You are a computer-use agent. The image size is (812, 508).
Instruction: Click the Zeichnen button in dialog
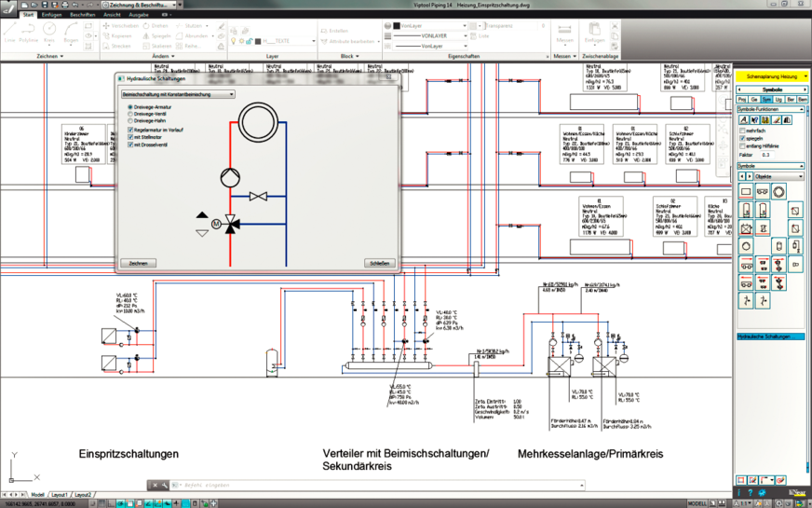tap(138, 264)
